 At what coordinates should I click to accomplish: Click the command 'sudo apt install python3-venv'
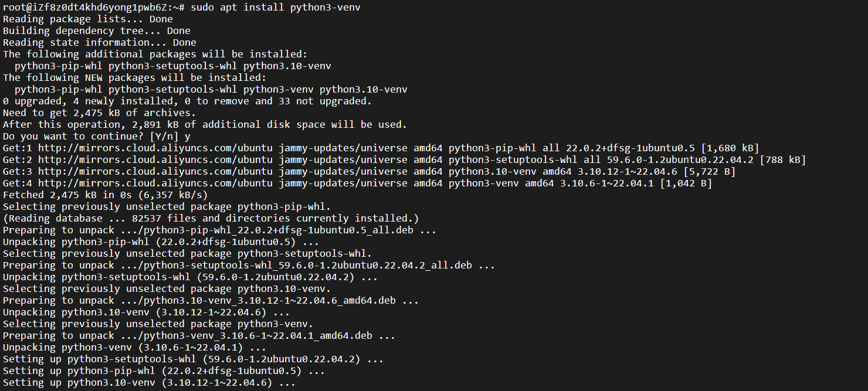click(x=276, y=8)
